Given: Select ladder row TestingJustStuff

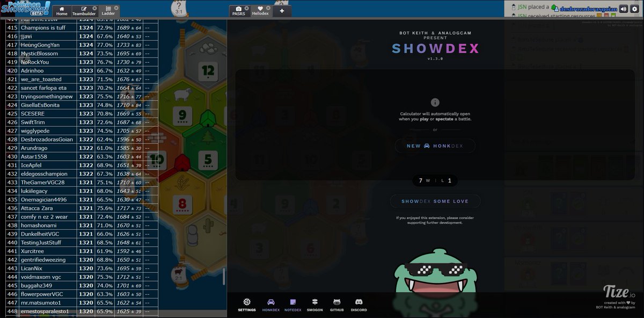Looking at the screenshot, I should click(x=82, y=242).
